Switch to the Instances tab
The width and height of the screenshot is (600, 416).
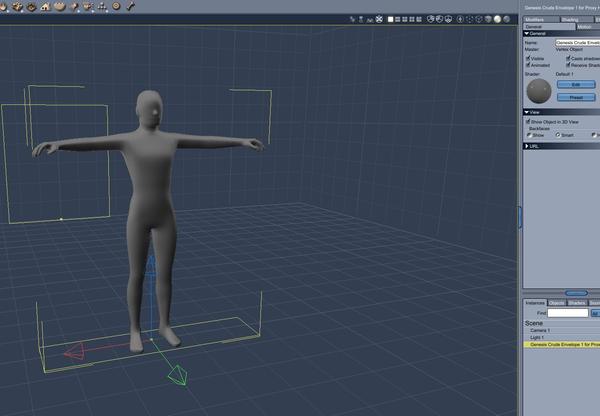535,303
